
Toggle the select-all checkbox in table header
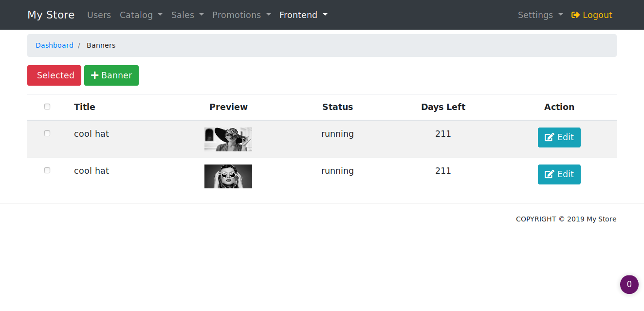click(47, 107)
